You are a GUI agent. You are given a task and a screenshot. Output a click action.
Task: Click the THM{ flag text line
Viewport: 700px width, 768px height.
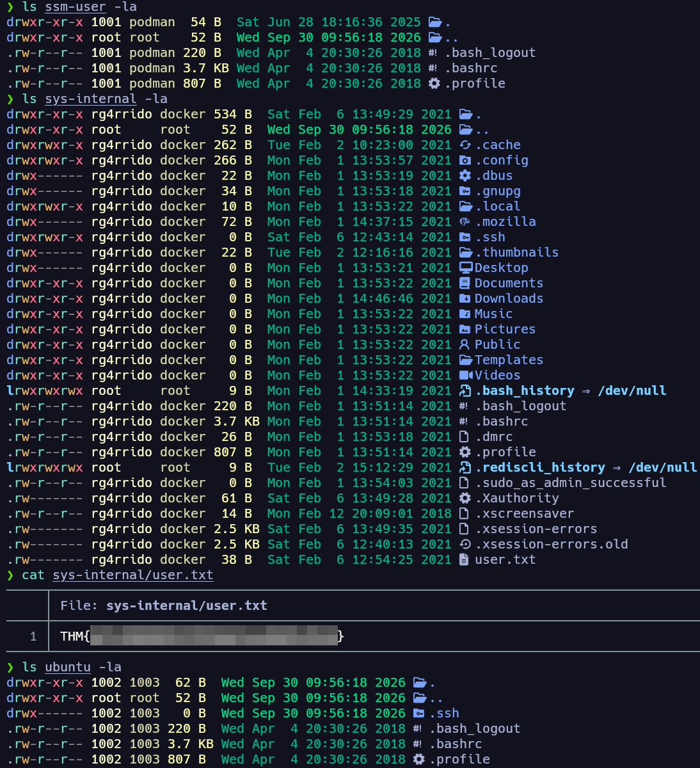pos(202,637)
